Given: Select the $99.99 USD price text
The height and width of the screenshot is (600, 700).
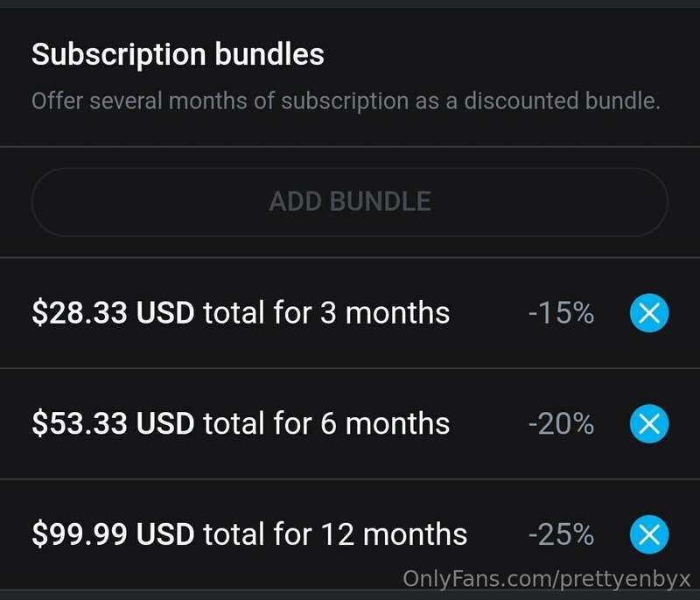Looking at the screenshot, I should [113, 534].
